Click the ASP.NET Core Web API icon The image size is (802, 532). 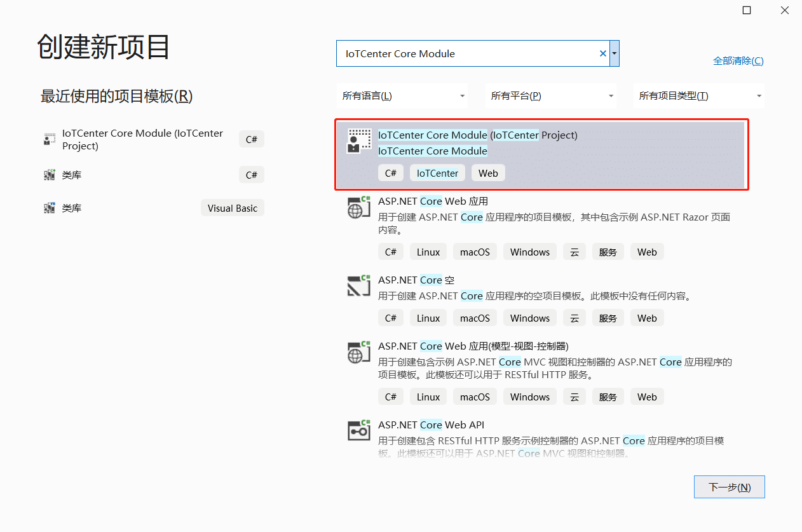click(358, 430)
